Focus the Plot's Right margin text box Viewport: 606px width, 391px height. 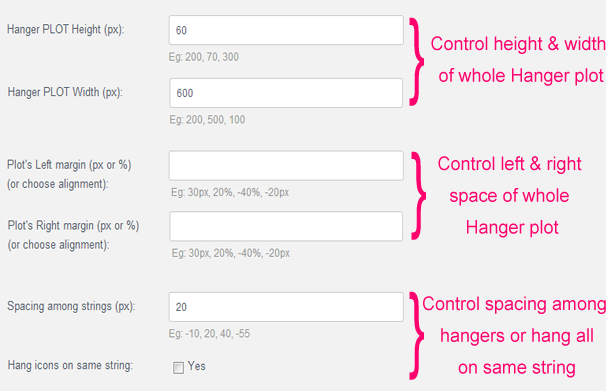(286, 226)
